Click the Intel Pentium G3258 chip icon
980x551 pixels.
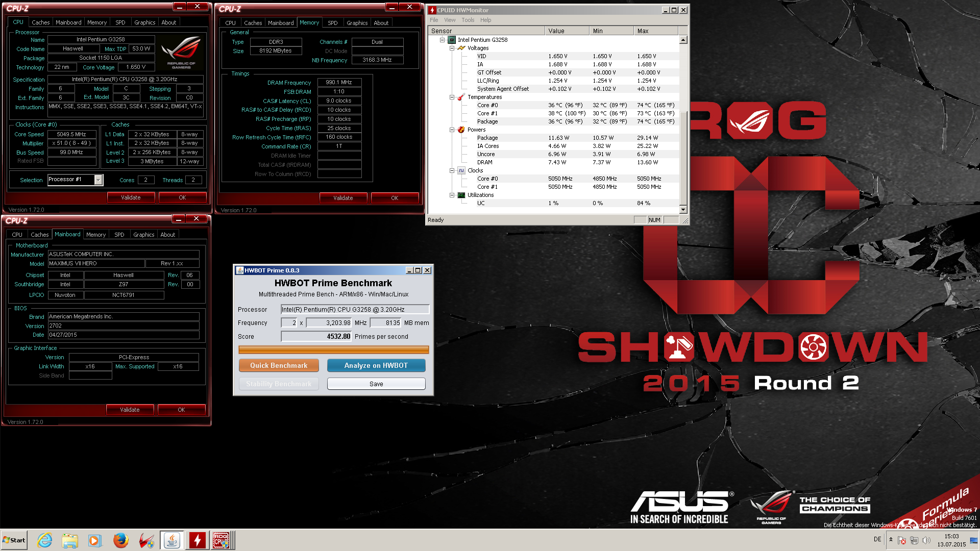coord(452,40)
